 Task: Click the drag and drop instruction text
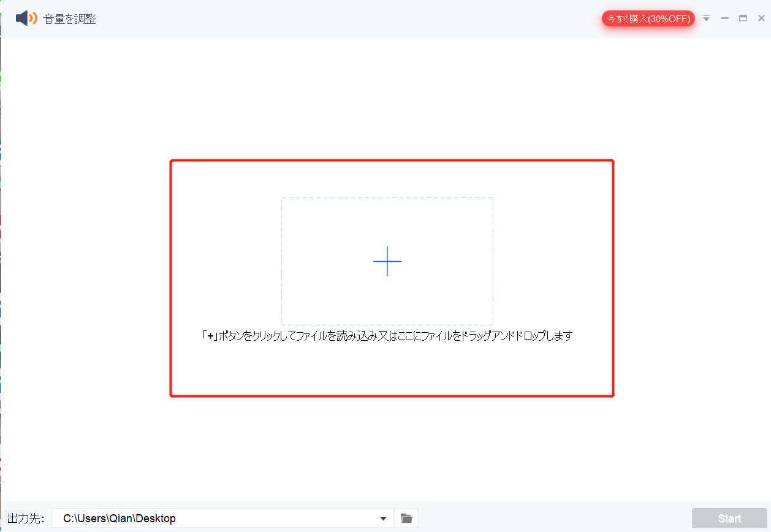[387, 336]
